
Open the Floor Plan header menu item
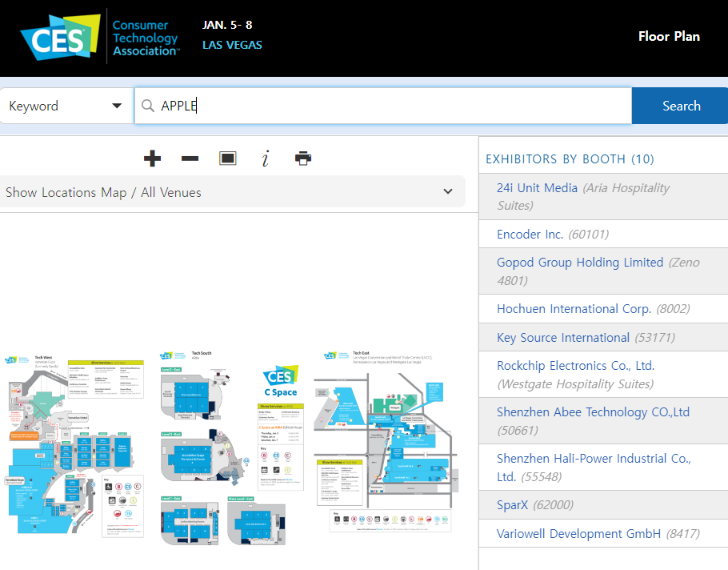point(669,36)
